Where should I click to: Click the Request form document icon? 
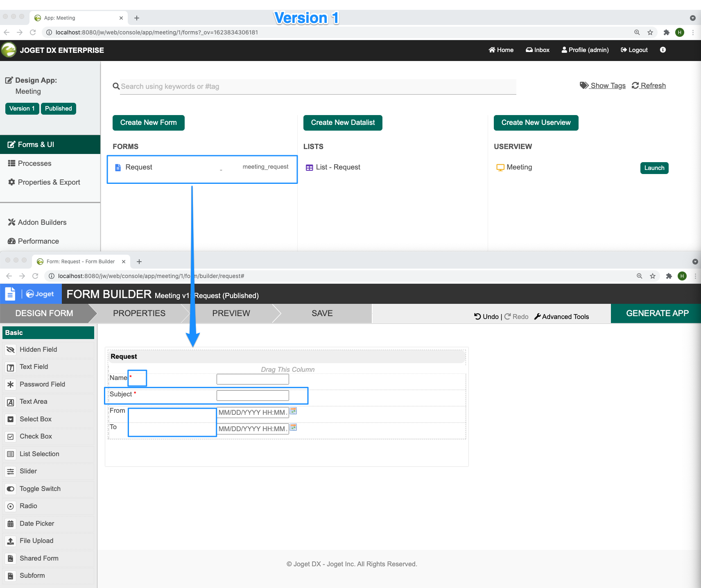pyautogui.click(x=118, y=167)
